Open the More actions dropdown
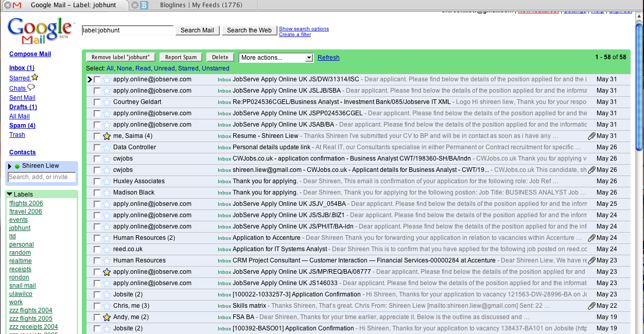 (x=276, y=58)
